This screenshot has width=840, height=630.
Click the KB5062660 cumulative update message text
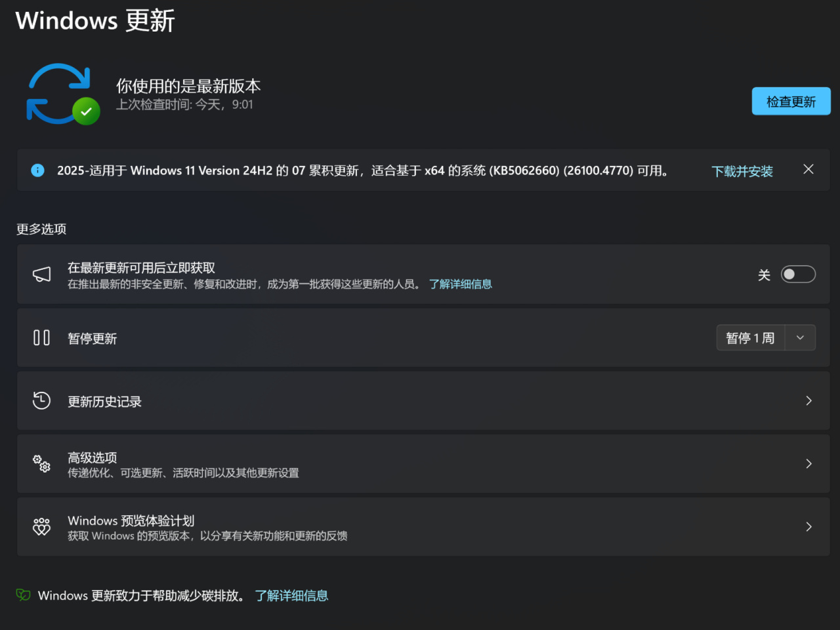[363, 171]
